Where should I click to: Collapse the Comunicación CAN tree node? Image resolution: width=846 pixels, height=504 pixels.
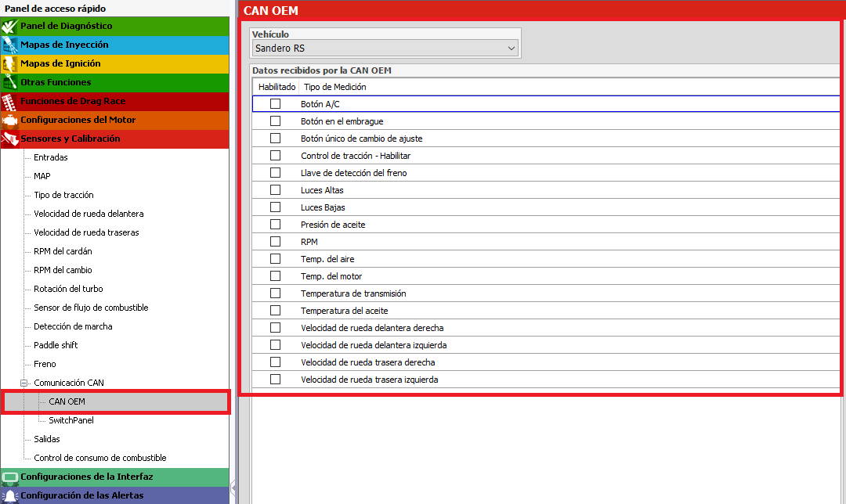[23, 383]
